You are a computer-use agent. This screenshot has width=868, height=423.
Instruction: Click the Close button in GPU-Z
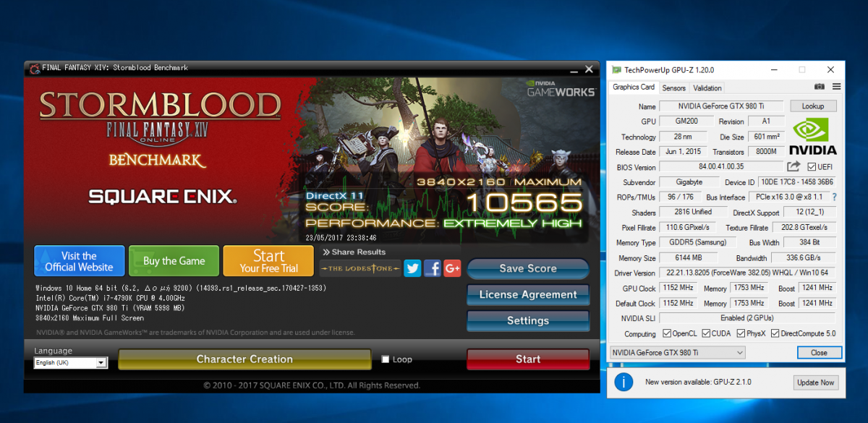[819, 353]
